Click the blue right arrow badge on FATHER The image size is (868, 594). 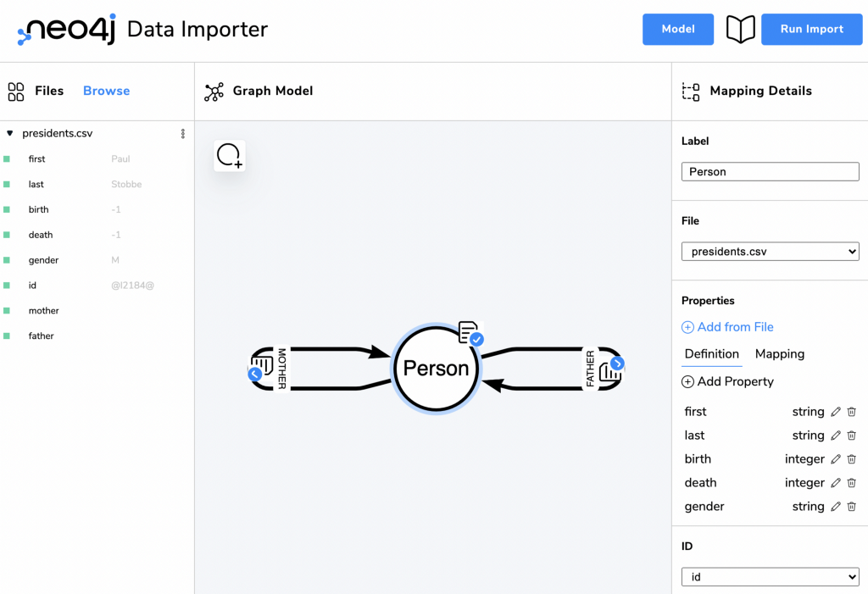617,364
